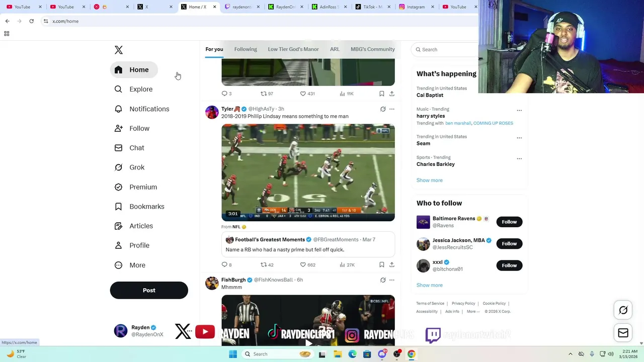Viewport: 644px width, 362px height.
Task: Reply to the top post with 3 replies
Action: (226, 94)
